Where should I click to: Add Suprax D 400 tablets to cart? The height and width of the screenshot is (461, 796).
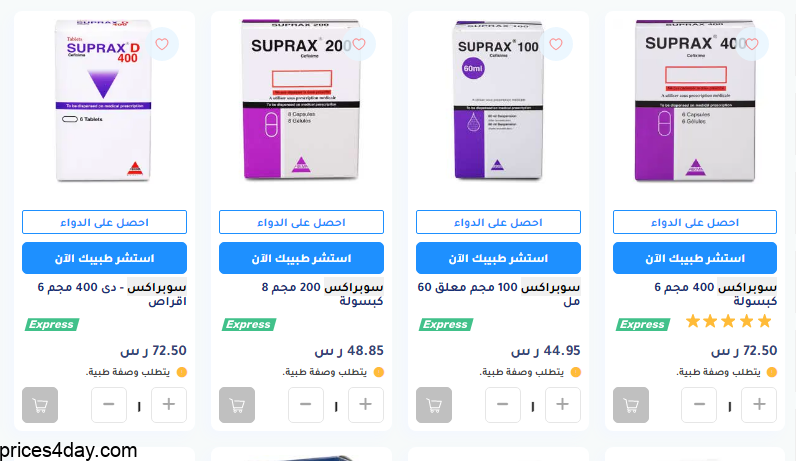40,405
